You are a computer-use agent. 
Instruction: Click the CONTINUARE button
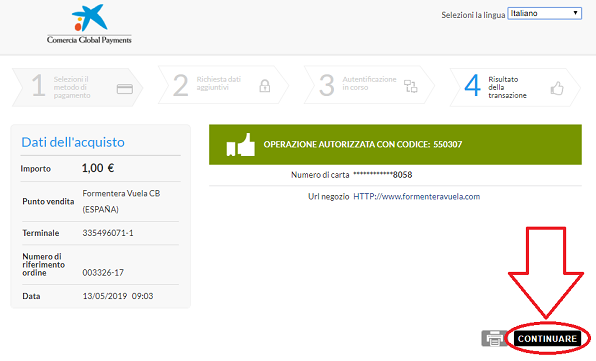(x=547, y=338)
